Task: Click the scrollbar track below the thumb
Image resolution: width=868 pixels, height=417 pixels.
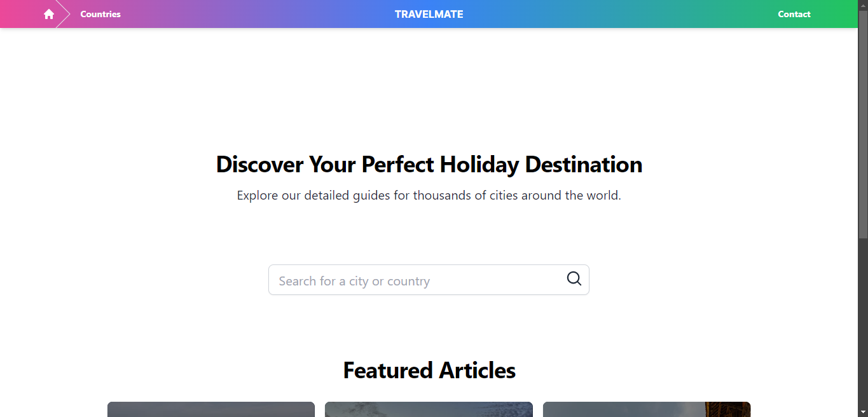Action: coord(863,323)
